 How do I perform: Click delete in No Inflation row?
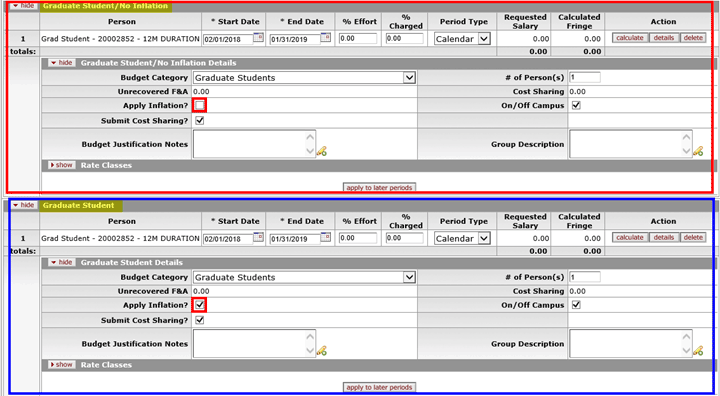point(693,38)
